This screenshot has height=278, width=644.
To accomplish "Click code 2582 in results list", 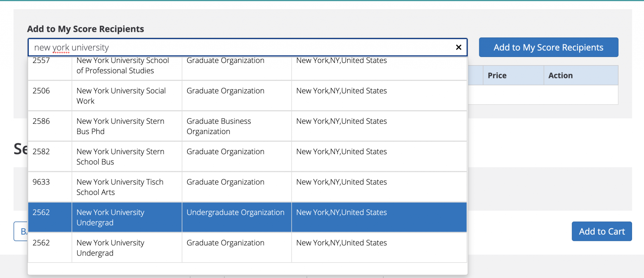I will point(41,152).
